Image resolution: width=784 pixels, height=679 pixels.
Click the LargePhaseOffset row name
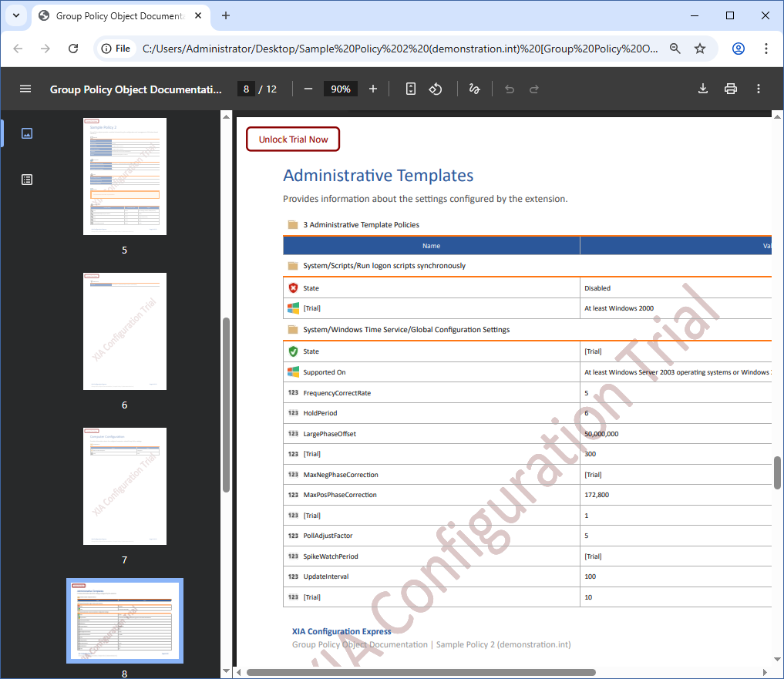(x=329, y=433)
